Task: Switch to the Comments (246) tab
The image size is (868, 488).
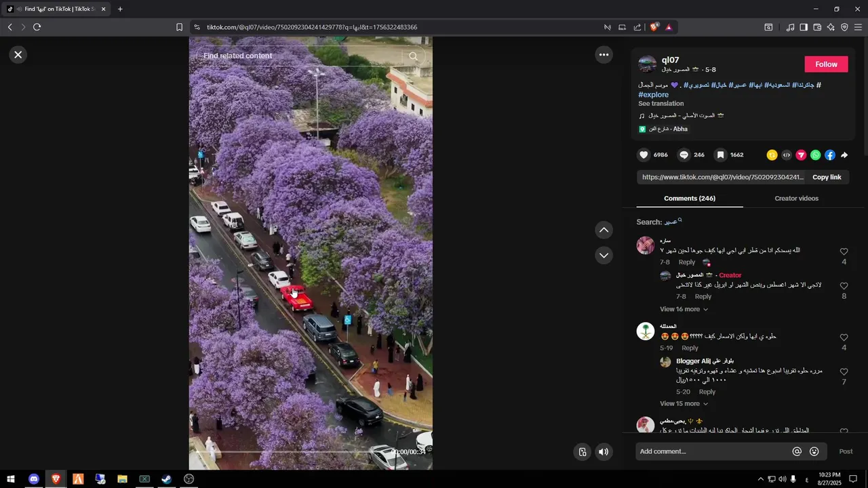Action: [689, 199]
